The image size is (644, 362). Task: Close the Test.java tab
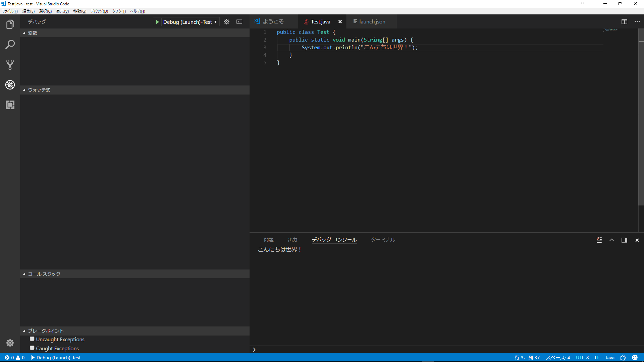tap(340, 22)
